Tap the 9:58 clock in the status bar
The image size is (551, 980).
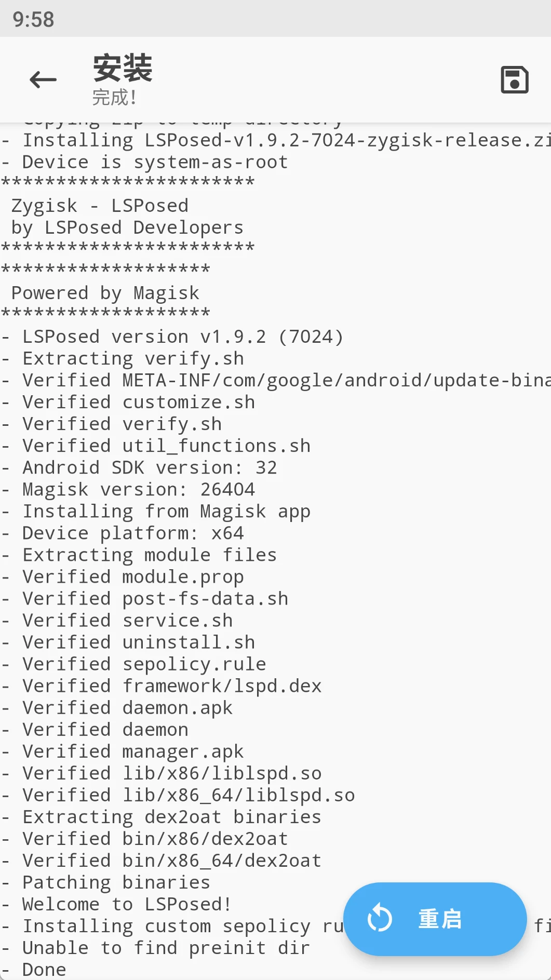coord(33,19)
